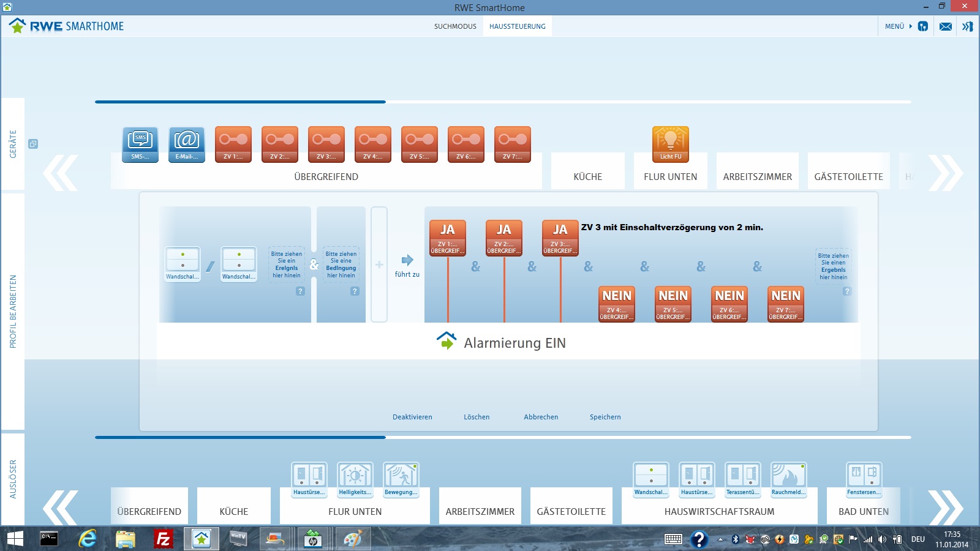Click the small expand icon beside Geräte
The height and width of the screenshot is (551, 980).
33,144
